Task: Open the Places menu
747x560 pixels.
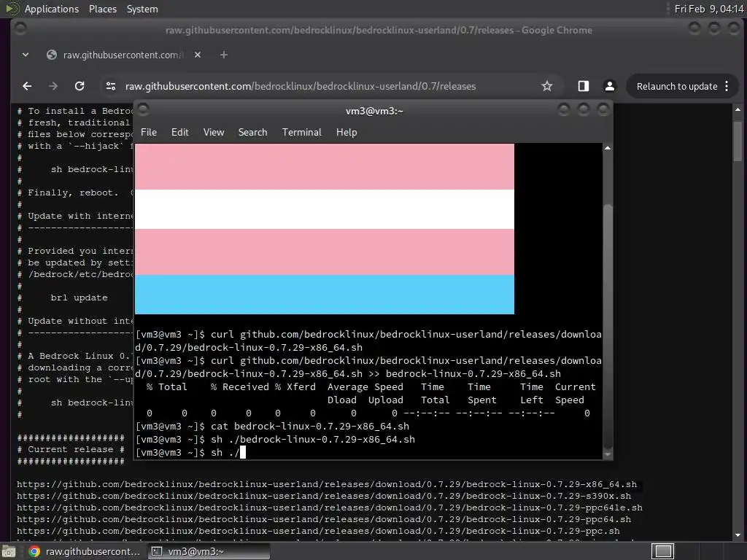Action: pyautogui.click(x=102, y=9)
